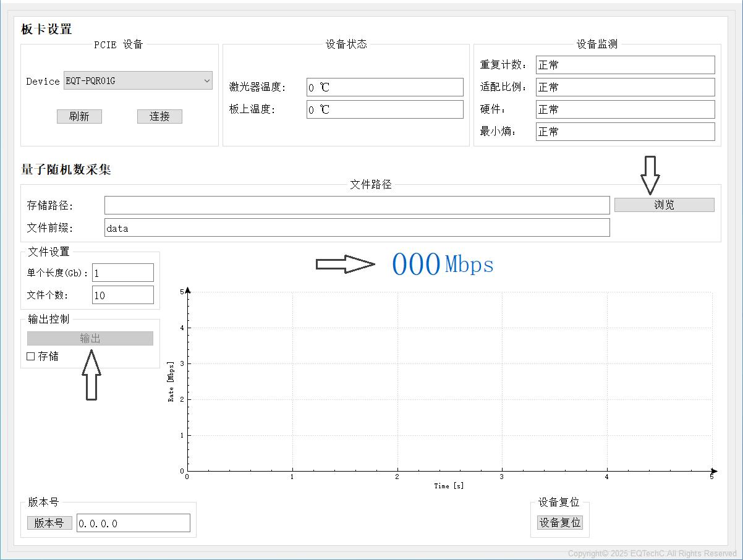Image resolution: width=743 pixels, height=560 pixels.
Task: Click the 文件前缀 field containing data
Action: coord(357,227)
